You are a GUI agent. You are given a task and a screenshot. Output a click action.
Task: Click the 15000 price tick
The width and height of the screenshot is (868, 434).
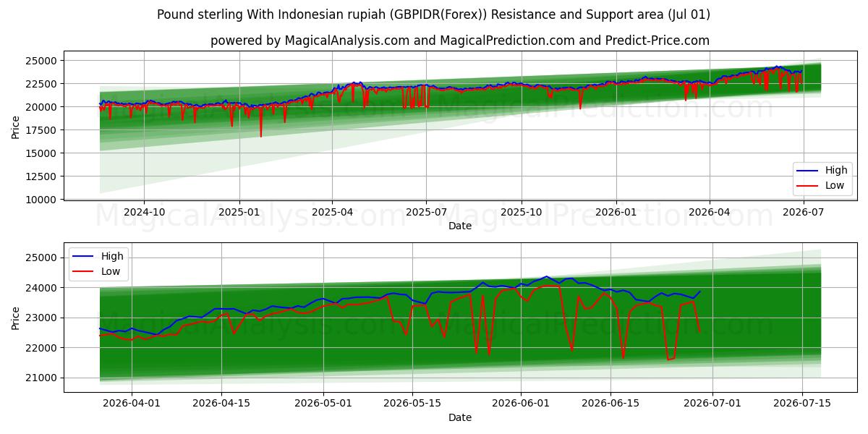[x=43, y=153]
